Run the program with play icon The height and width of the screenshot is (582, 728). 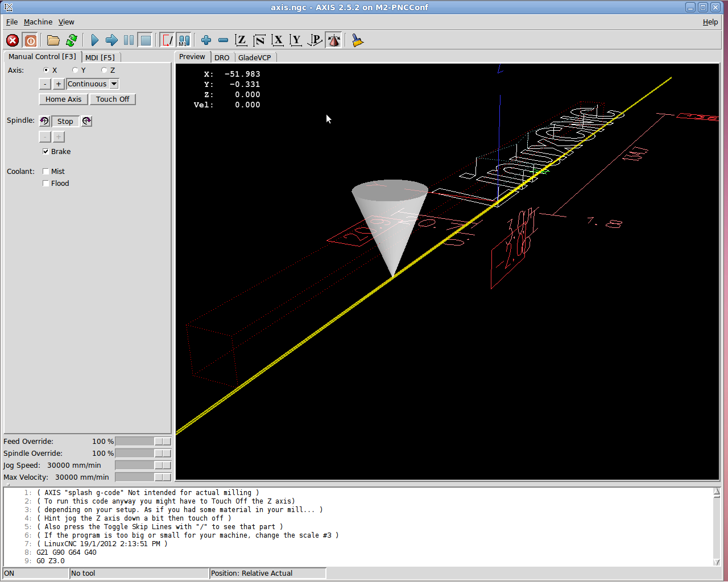95,40
